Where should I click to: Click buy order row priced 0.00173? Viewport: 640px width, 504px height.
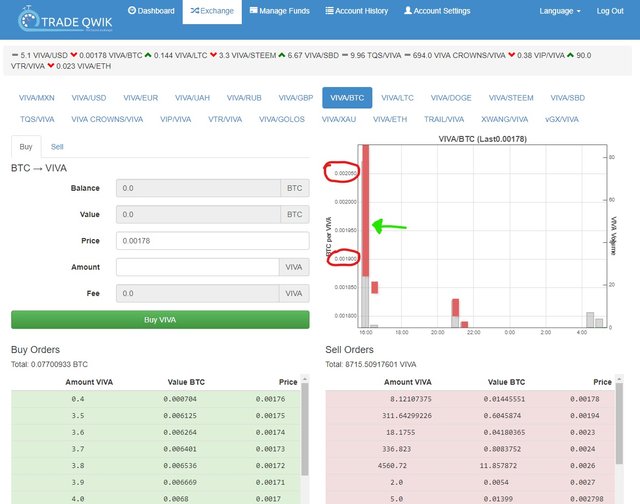click(x=156, y=449)
